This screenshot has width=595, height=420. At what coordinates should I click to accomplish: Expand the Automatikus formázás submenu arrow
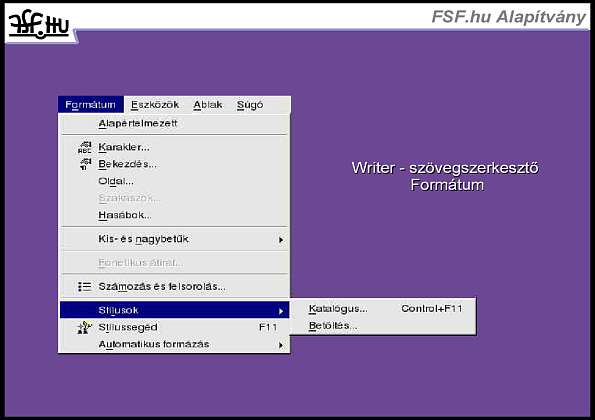point(281,345)
